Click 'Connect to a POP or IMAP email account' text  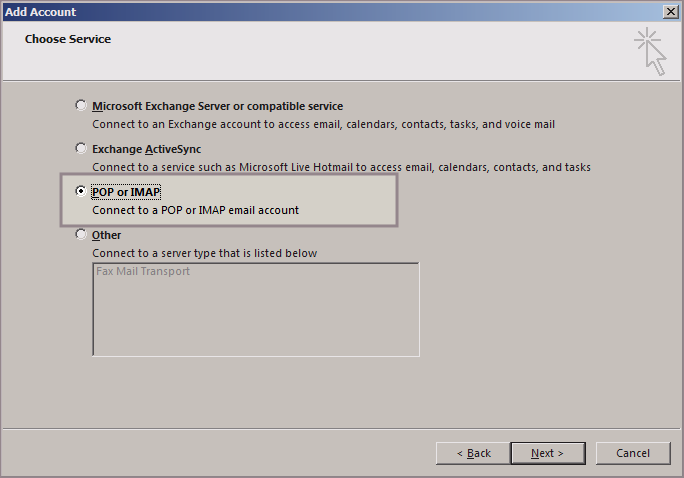(x=195, y=210)
